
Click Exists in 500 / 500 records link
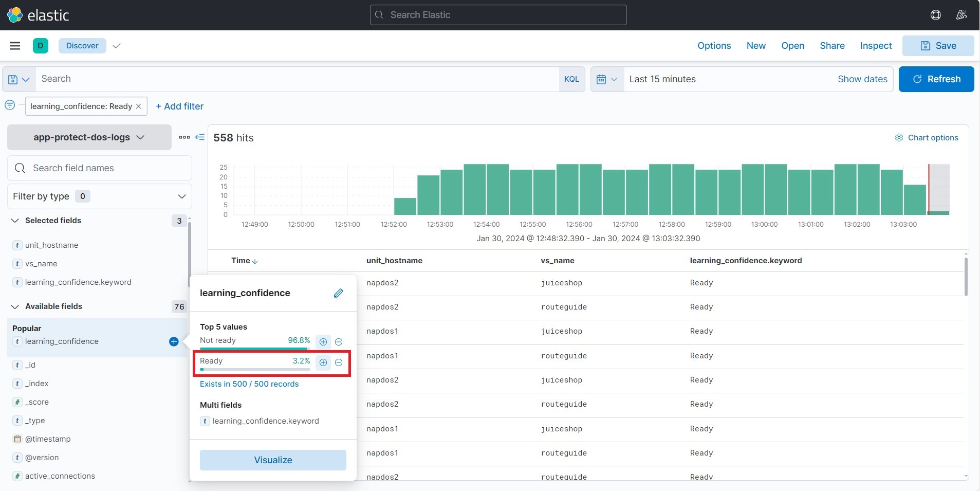[x=249, y=384]
